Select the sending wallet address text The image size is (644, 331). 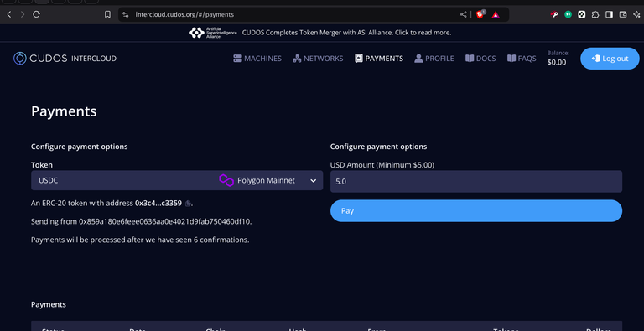165,221
